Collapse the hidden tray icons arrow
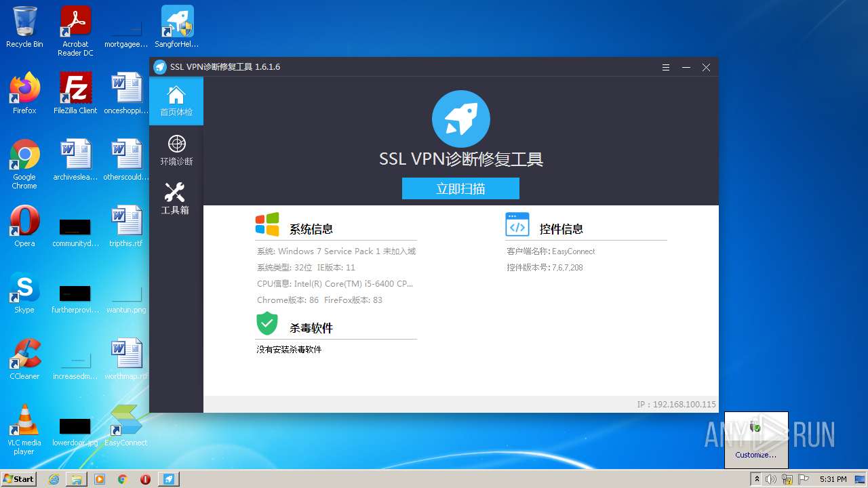 coord(757,479)
